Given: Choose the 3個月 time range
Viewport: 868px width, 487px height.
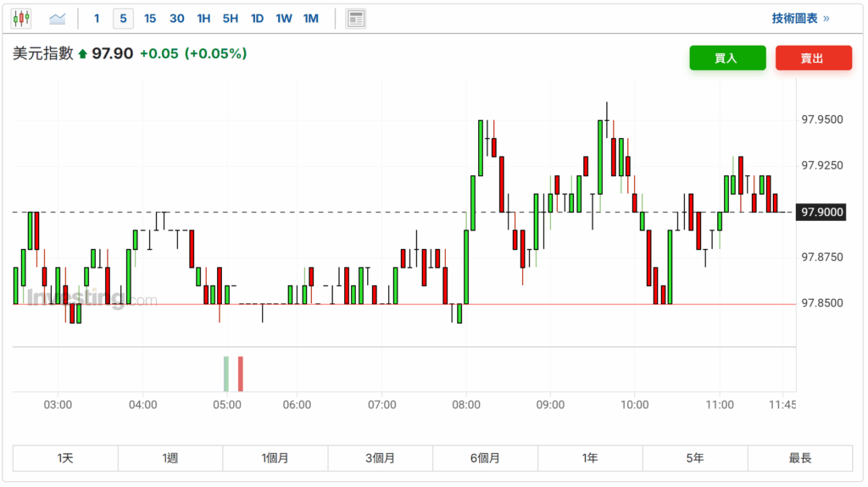Looking at the screenshot, I should tap(381, 458).
